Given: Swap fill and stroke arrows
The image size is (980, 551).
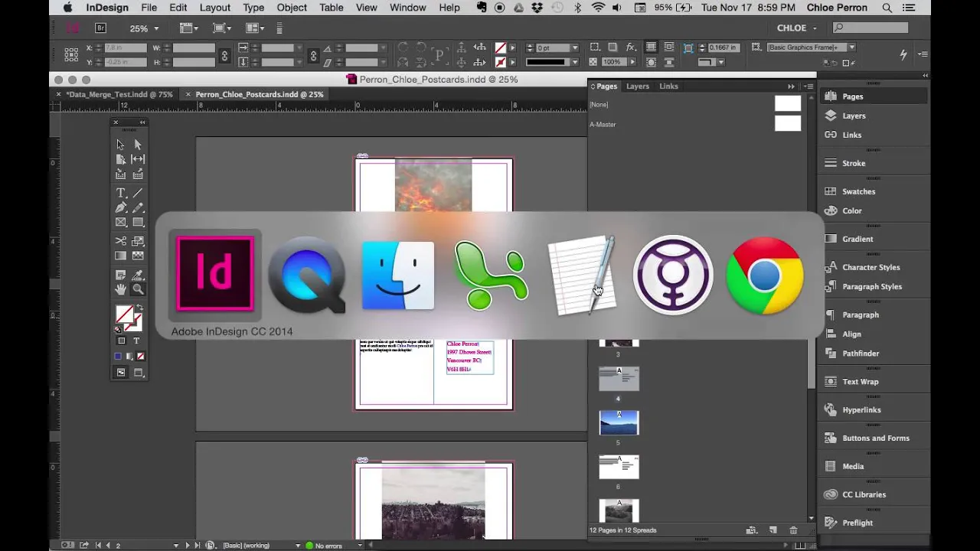Looking at the screenshot, I should click(x=139, y=308).
